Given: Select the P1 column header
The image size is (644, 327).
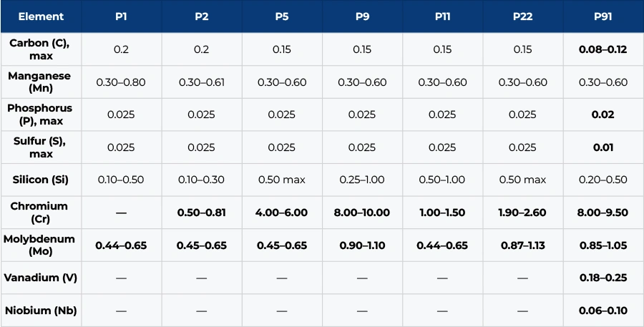Looking at the screenshot, I should (121, 16).
